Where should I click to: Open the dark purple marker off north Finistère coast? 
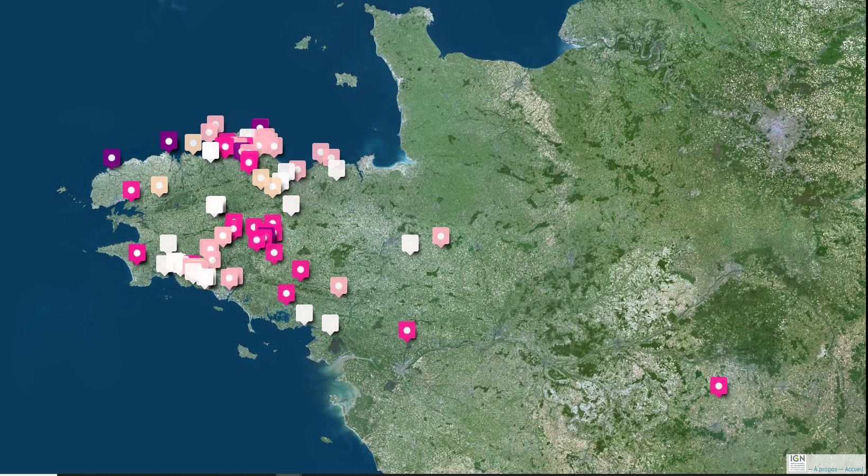coord(169,141)
